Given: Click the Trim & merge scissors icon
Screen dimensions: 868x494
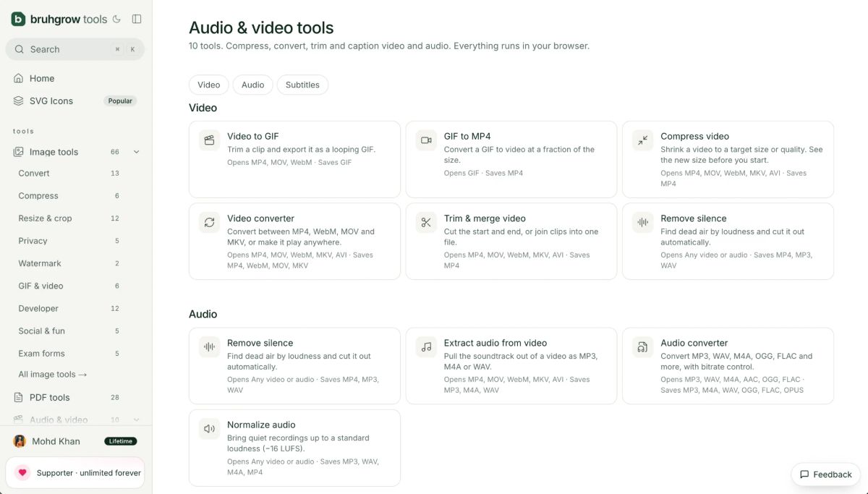Looking at the screenshot, I should [426, 223].
